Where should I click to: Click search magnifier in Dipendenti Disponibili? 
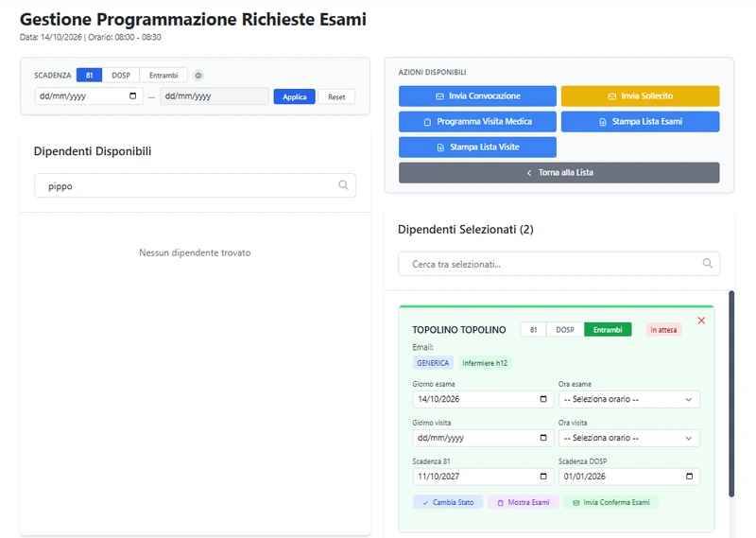343,185
